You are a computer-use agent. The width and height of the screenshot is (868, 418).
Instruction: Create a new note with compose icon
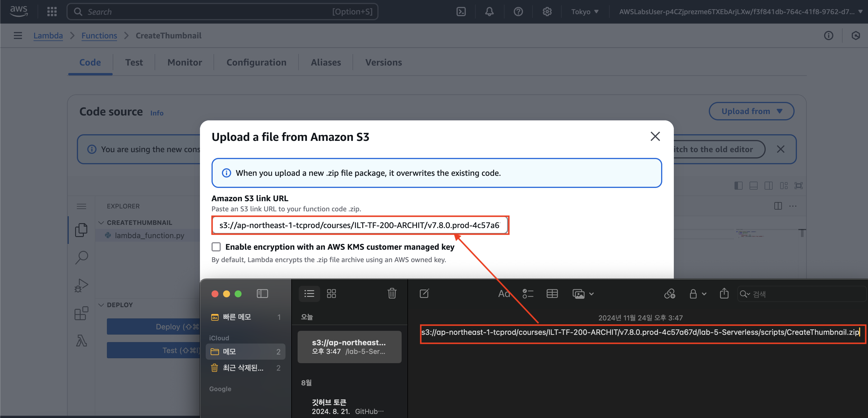click(424, 294)
